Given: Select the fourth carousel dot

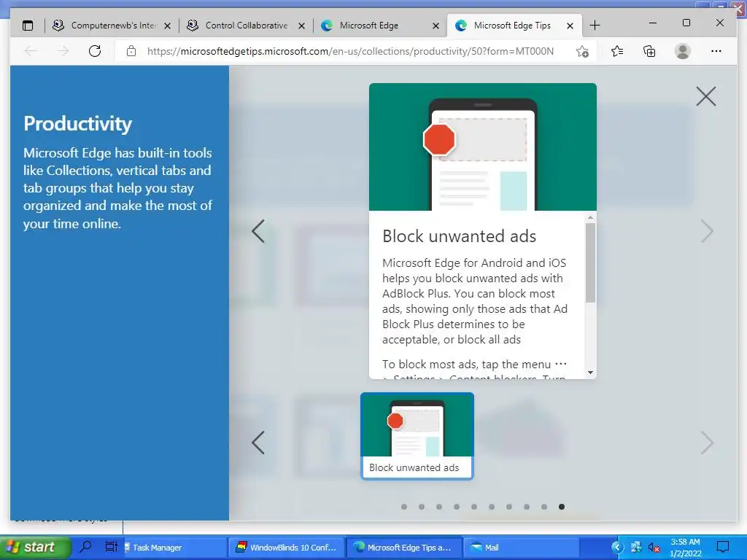Looking at the screenshot, I should click(x=457, y=507).
